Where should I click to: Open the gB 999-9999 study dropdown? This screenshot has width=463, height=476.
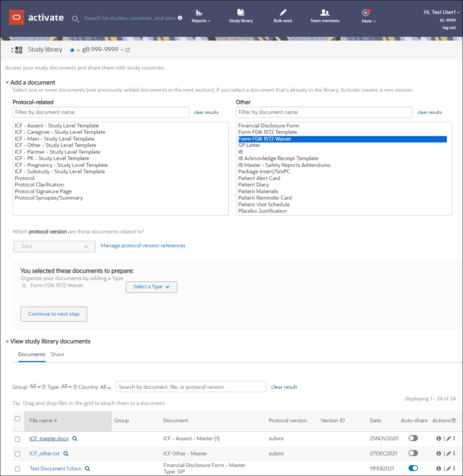[122, 50]
